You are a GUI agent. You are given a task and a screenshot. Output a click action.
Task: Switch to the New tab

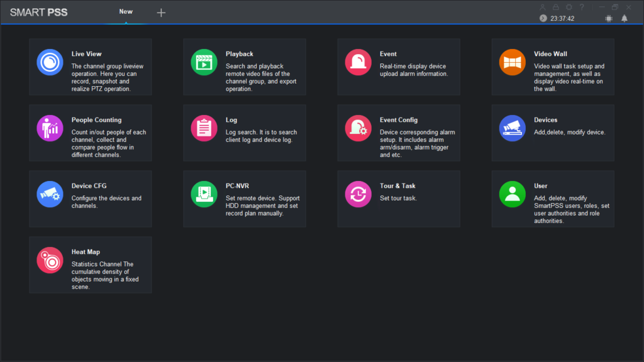(x=126, y=11)
